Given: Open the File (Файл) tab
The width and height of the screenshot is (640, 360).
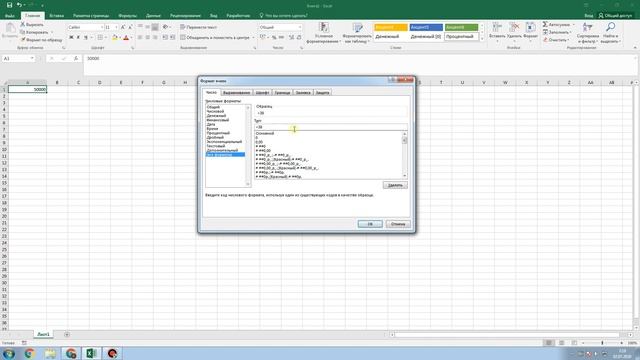Looking at the screenshot, I should point(10,16).
